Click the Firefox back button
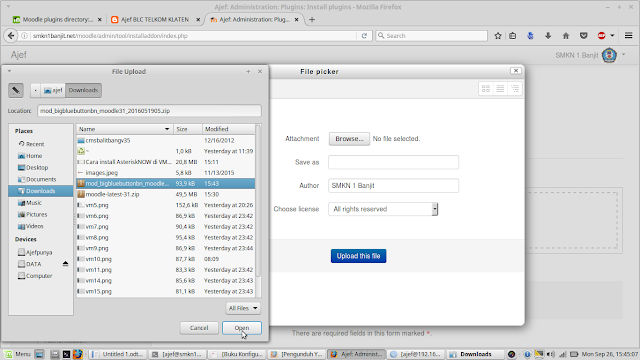 [x=11, y=36]
